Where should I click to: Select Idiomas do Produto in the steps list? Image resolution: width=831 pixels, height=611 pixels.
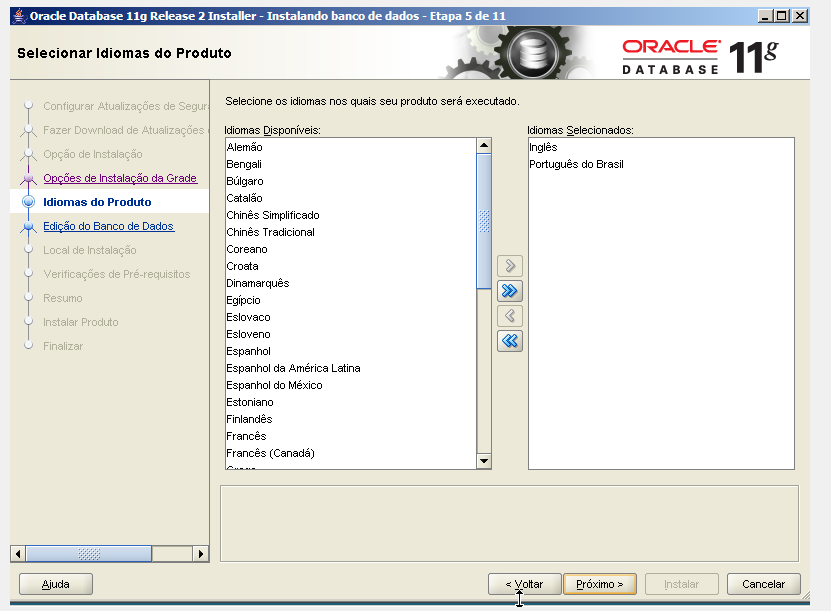point(97,202)
